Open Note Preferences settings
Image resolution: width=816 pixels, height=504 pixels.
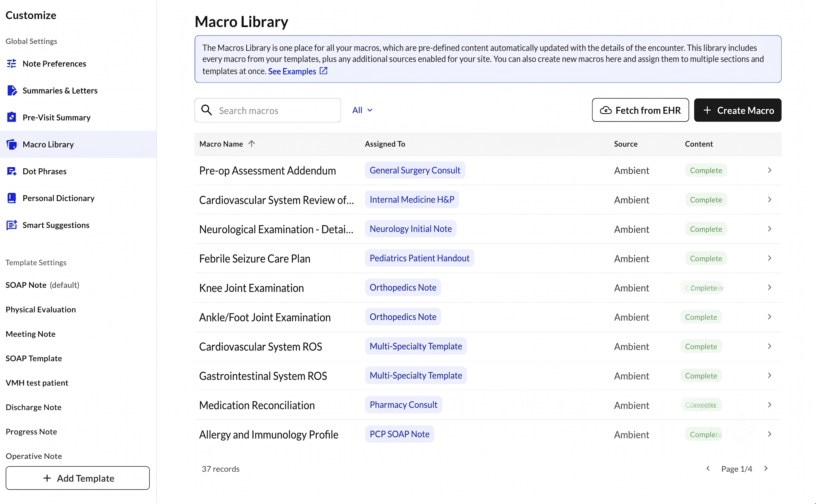pos(78,64)
